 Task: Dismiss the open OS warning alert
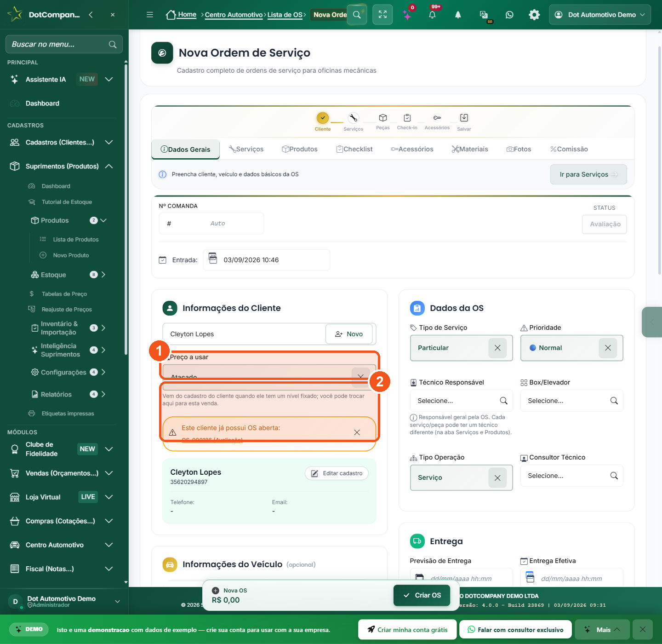coord(357,432)
